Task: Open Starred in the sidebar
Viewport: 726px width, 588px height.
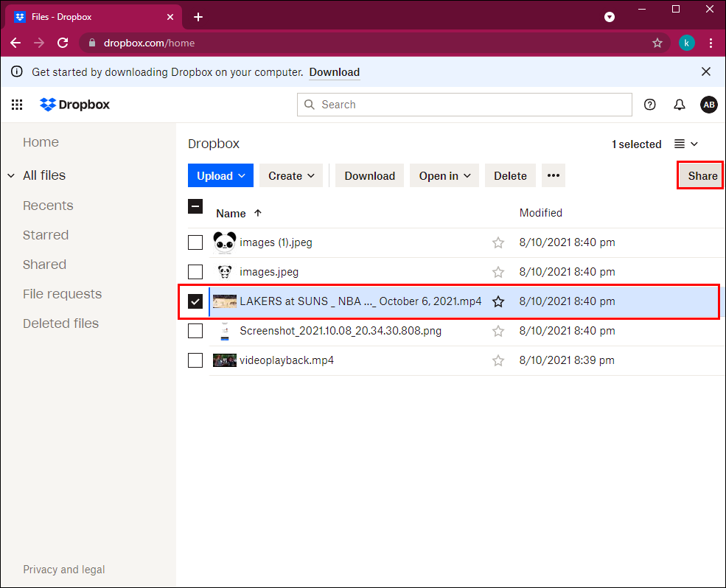Action: 46,235
